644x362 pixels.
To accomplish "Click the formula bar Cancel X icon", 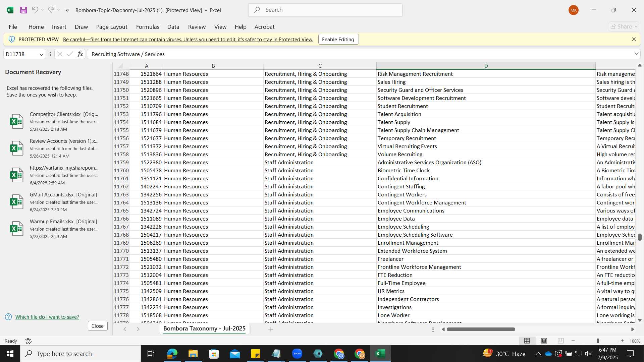I will [x=59, y=54].
